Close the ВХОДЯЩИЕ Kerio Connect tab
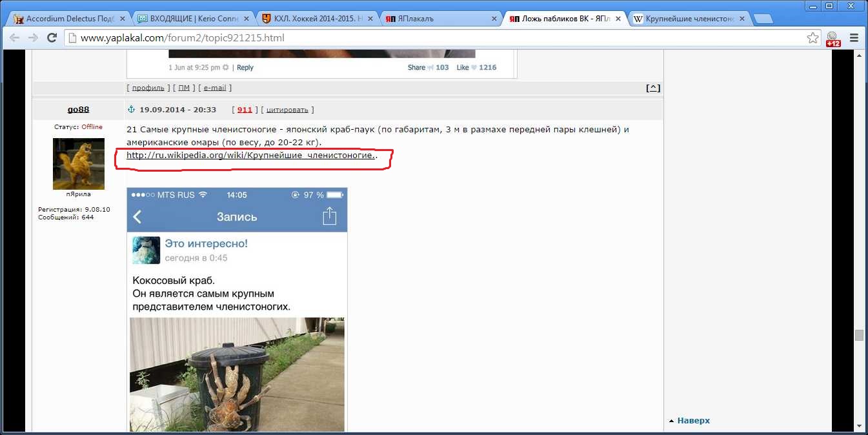The height and width of the screenshot is (435, 868). coord(247,19)
